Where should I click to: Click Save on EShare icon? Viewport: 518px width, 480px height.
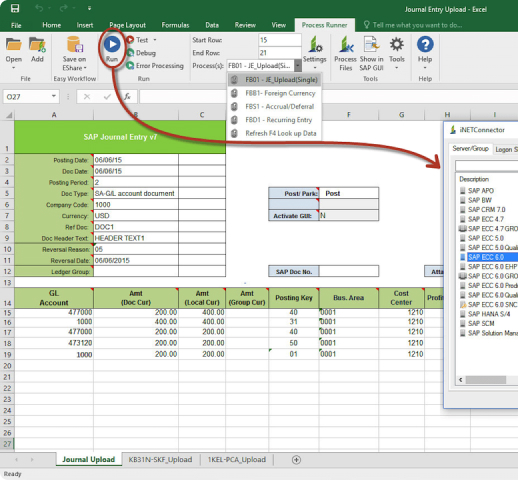point(74,45)
